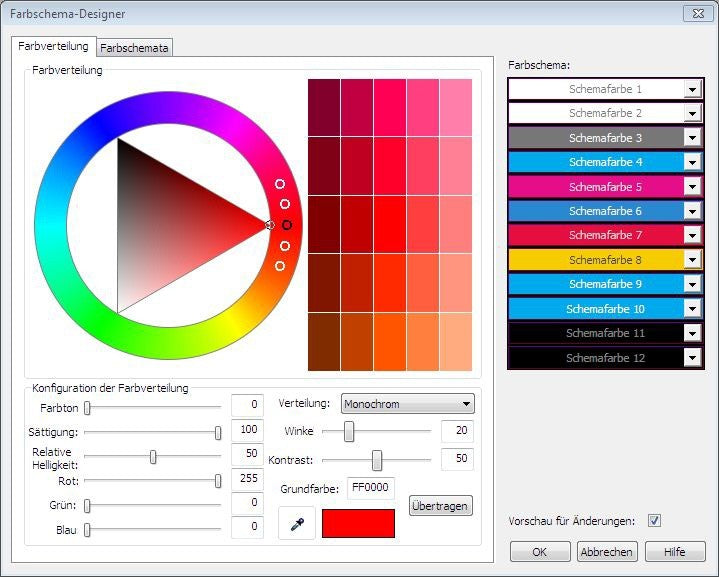Viewport: 719px width, 577px height.
Task: Switch to the Farbschemata tab
Action: (x=134, y=48)
